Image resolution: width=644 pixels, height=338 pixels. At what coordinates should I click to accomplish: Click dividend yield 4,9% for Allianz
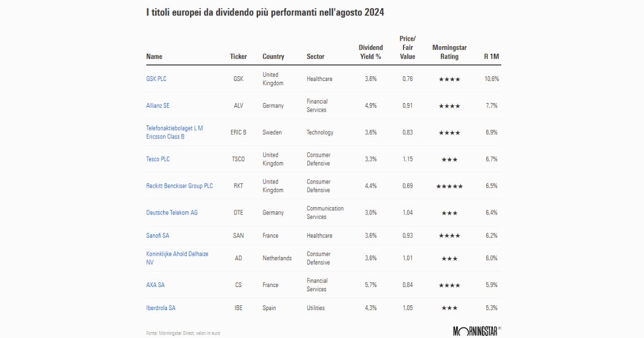point(371,106)
